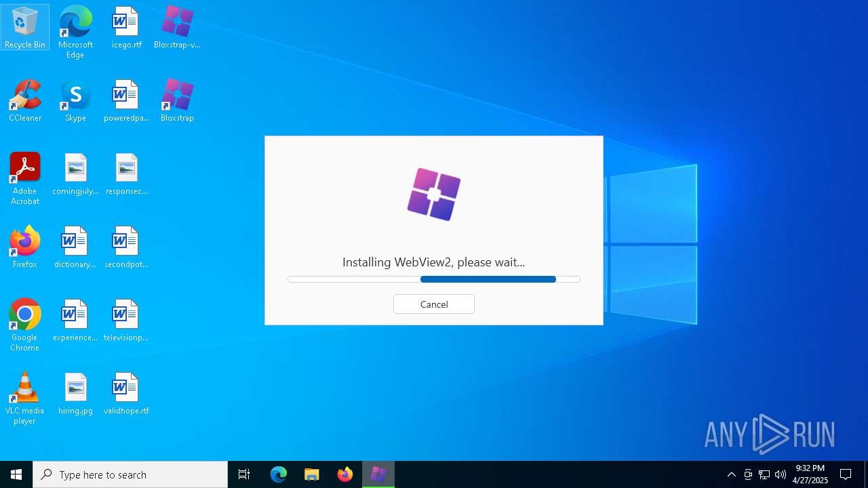
Task: Select the hiring.jpg image file
Action: coord(75,394)
